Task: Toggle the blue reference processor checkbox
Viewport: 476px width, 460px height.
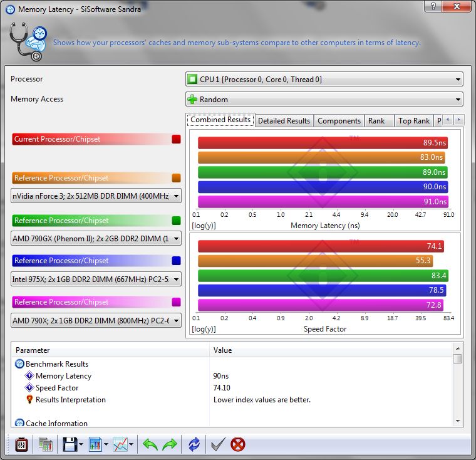Action: point(176,261)
